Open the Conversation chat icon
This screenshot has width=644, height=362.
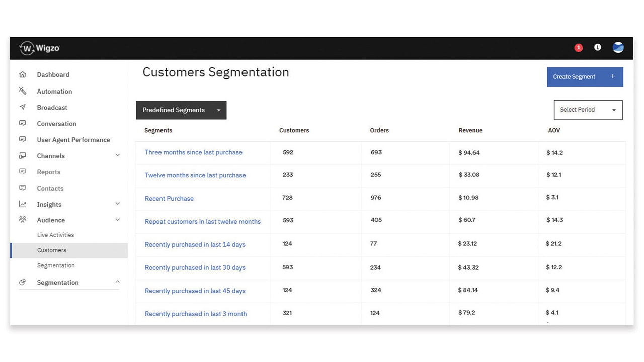coord(22,123)
